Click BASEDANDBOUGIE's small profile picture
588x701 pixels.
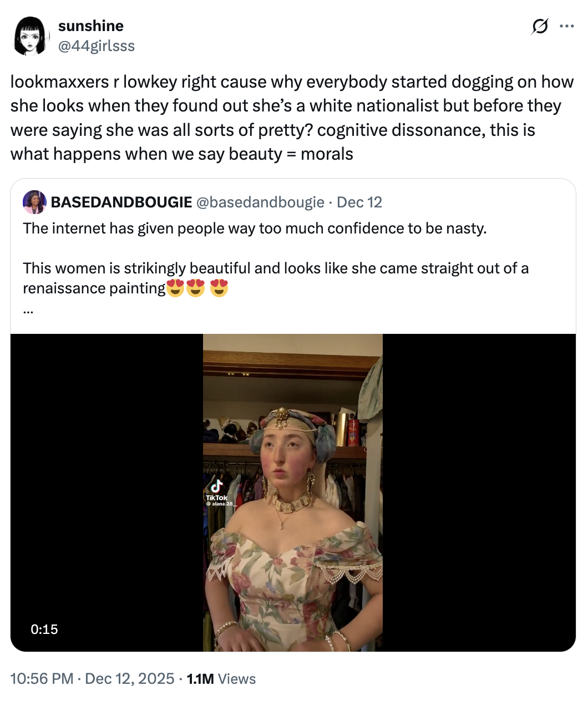pos(35,203)
